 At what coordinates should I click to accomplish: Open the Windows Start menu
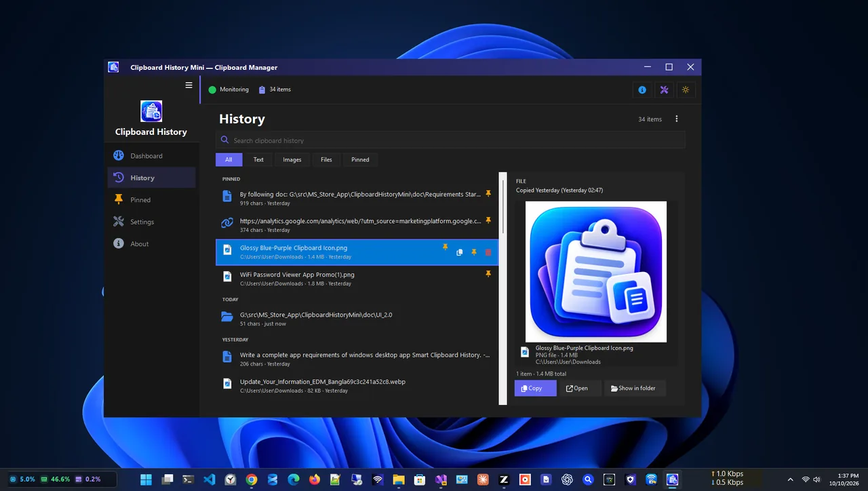click(146, 479)
